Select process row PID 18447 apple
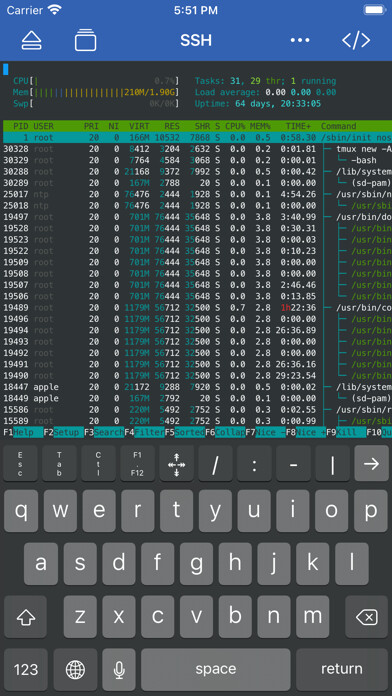 pos(198,387)
